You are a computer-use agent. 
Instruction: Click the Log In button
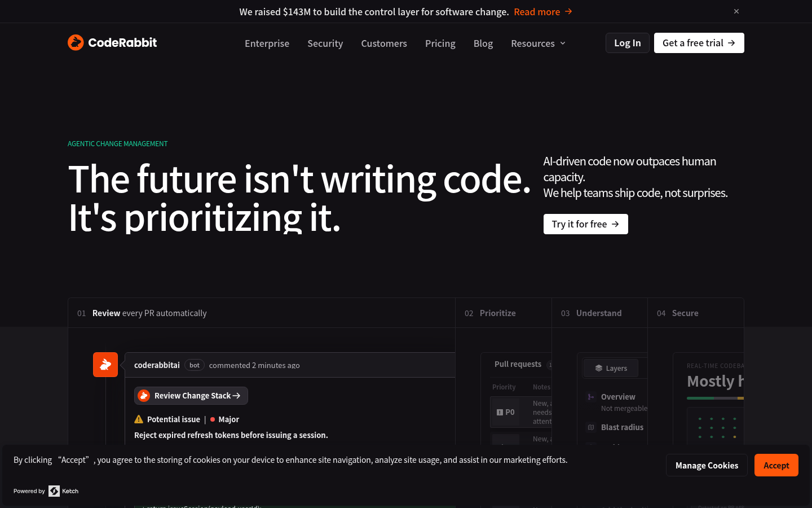coord(627,43)
